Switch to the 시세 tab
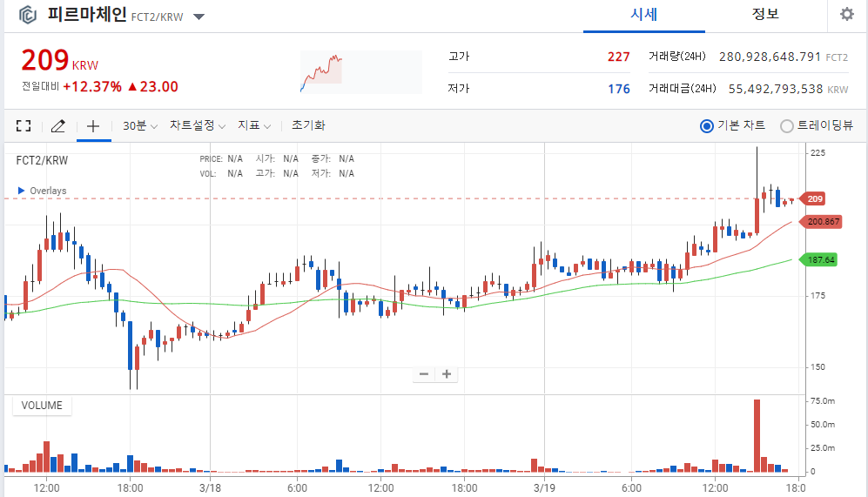This screenshot has height=497, width=868. 643,15
